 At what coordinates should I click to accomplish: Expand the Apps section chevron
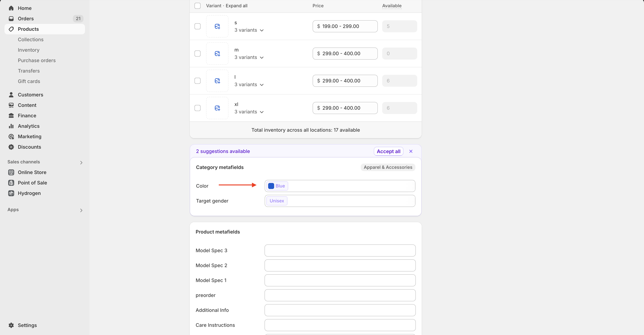81,210
